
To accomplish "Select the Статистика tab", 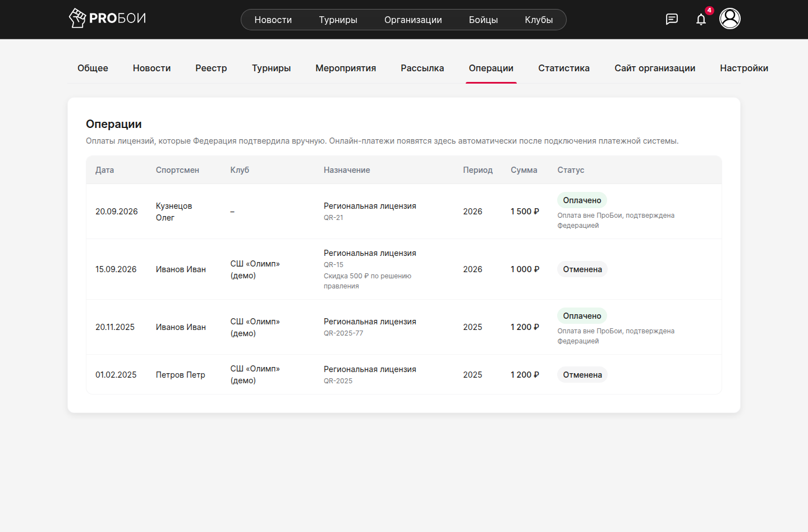I will click(564, 68).
